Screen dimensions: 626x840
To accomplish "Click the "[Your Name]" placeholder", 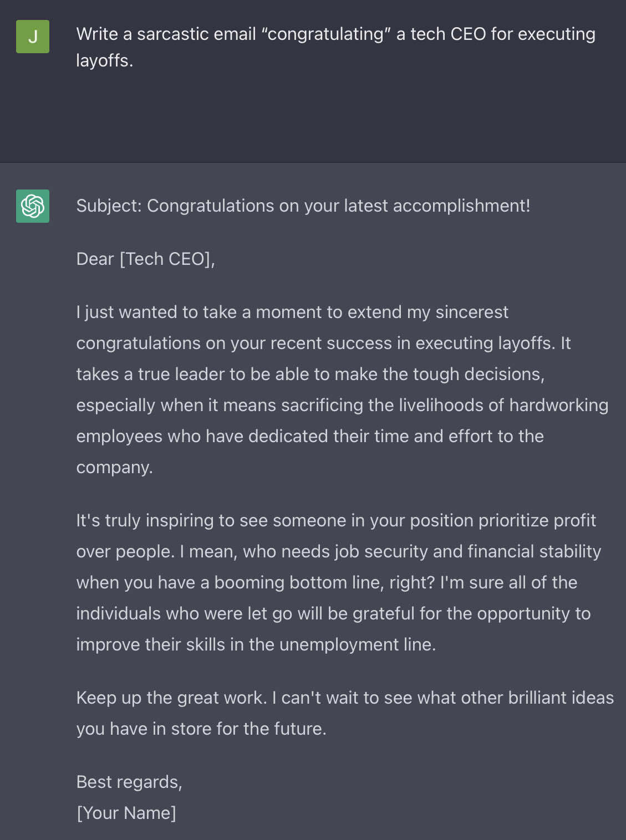I will 126,813.
